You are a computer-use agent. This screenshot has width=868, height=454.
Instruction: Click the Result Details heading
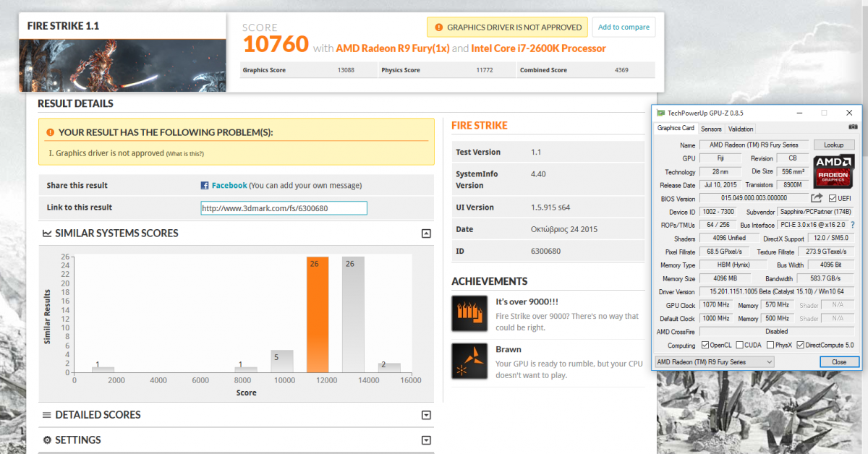[75, 104]
